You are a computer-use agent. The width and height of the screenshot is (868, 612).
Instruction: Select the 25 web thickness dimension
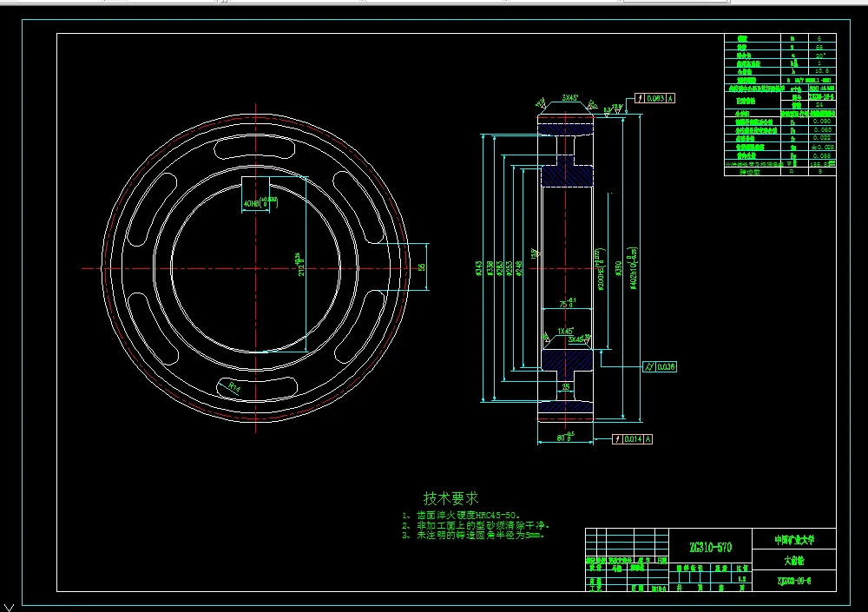[566, 386]
